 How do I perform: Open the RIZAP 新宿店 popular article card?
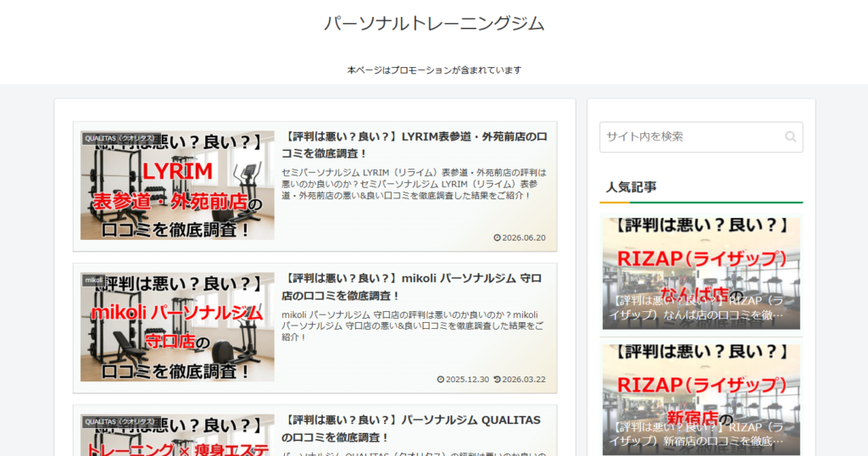point(701,399)
